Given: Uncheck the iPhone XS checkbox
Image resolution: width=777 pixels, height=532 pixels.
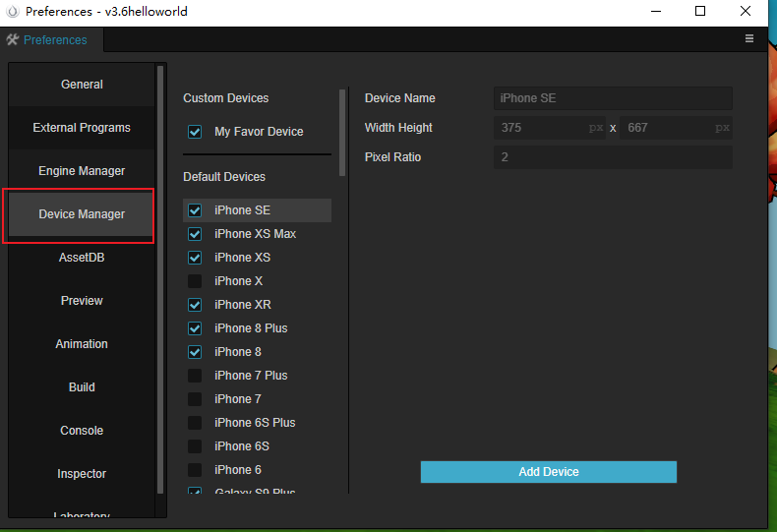Looking at the screenshot, I should tap(195, 258).
